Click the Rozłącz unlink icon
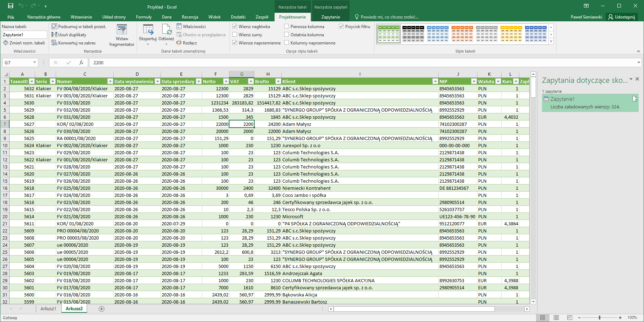This screenshot has width=644, height=322. 179,43
